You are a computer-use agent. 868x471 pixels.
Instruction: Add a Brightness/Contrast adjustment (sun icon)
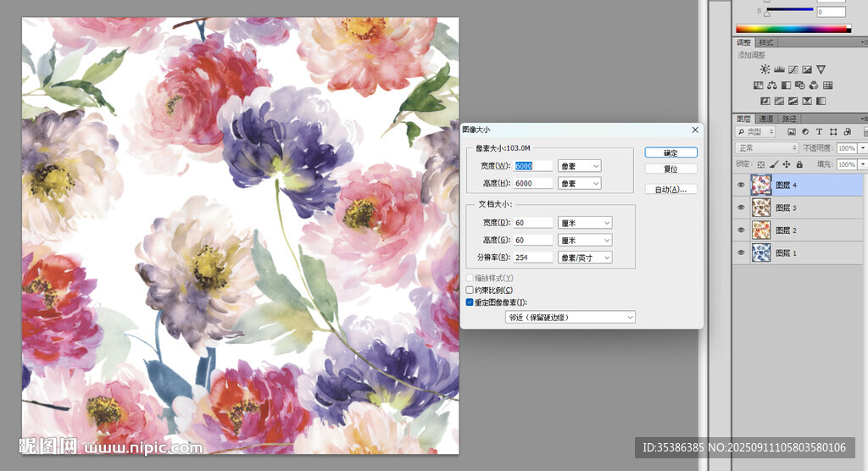(765, 69)
